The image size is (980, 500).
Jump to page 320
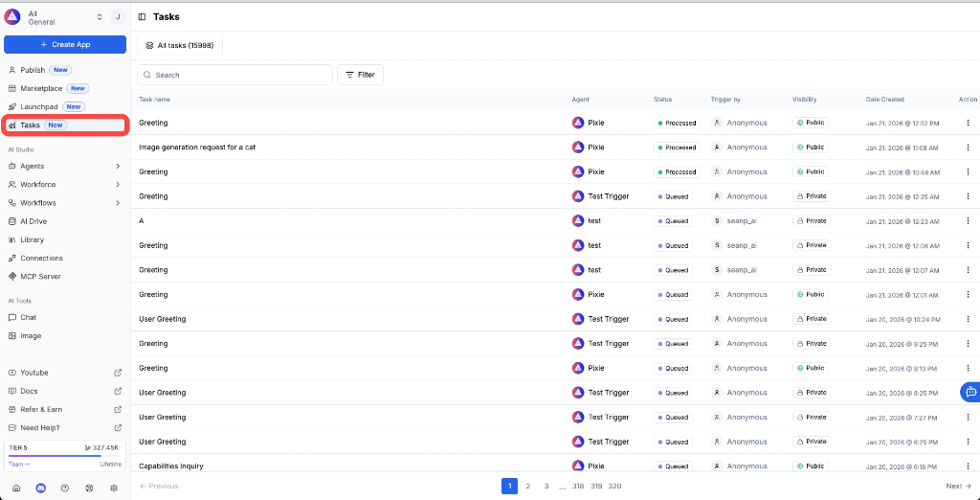615,487
